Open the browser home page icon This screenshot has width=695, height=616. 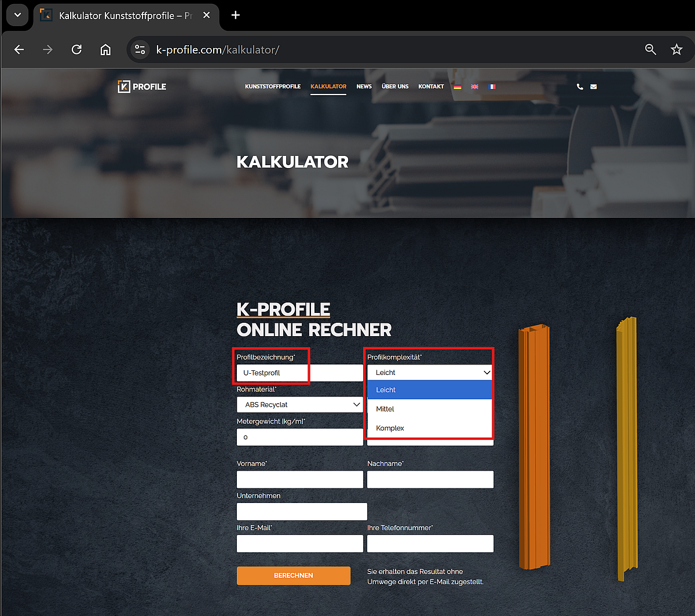(x=105, y=50)
